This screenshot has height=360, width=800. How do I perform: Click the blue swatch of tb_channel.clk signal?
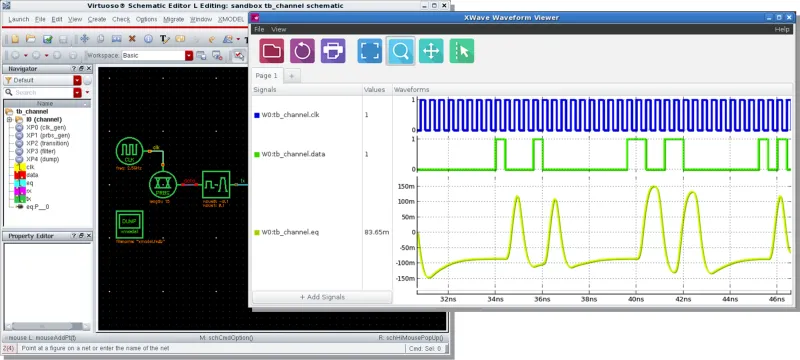point(257,115)
